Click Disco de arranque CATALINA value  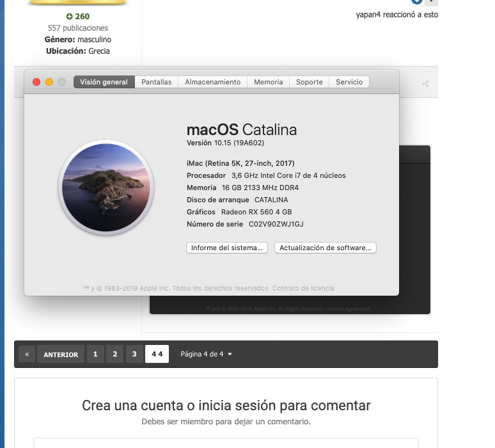point(271,200)
